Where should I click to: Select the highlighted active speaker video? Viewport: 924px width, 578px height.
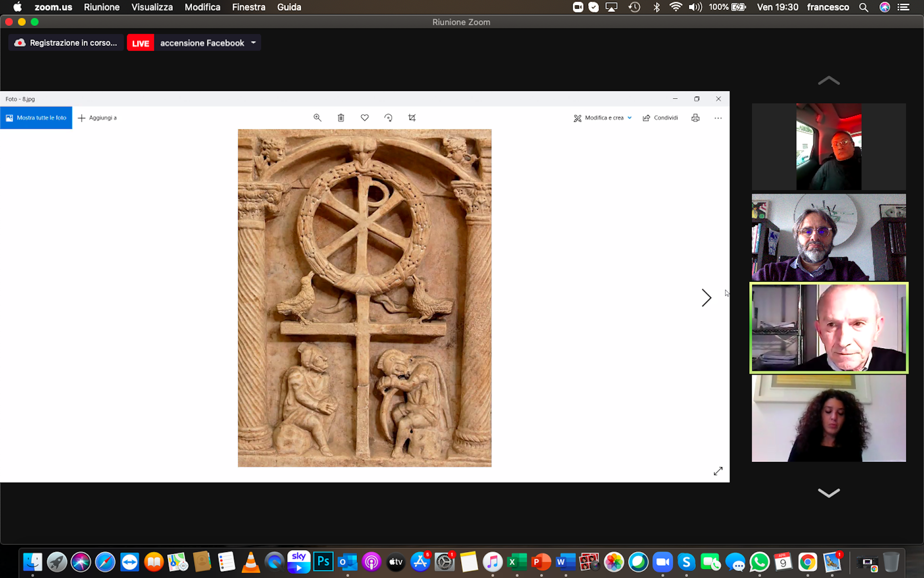829,328
